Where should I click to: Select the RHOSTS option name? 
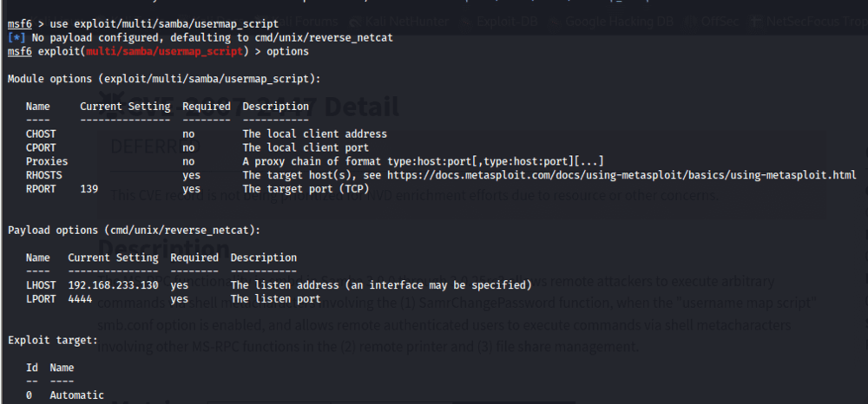tap(43, 175)
